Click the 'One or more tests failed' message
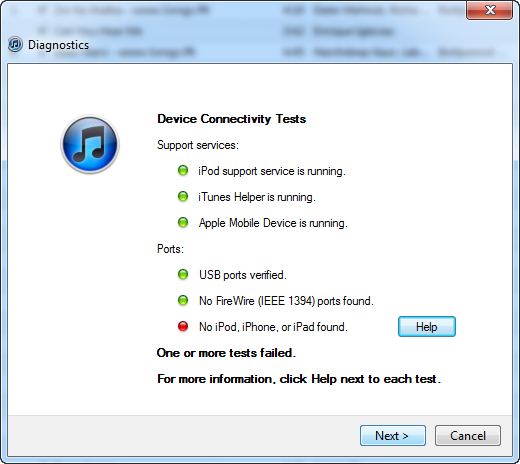Viewport: 520px width, 464px height. click(x=226, y=353)
